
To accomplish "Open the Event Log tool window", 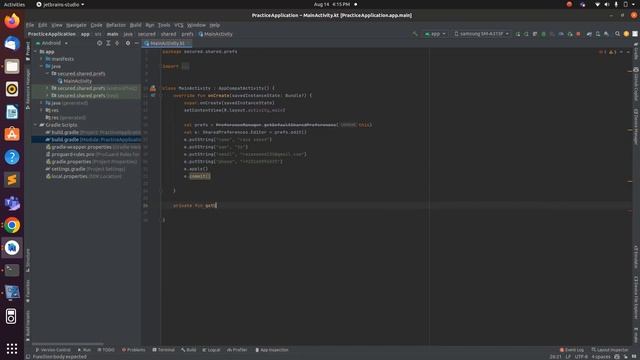I will tap(571, 350).
